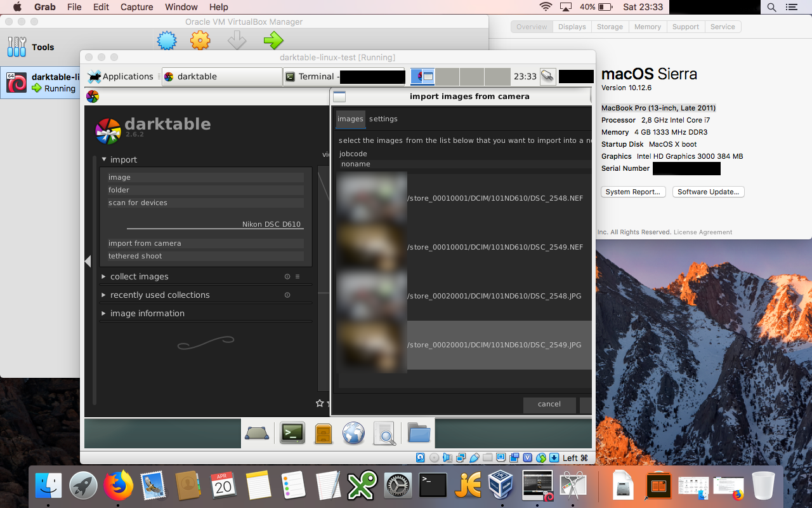
Task: Click Show Desktop icon in Xfce dock
Action: tap(257, 434)
